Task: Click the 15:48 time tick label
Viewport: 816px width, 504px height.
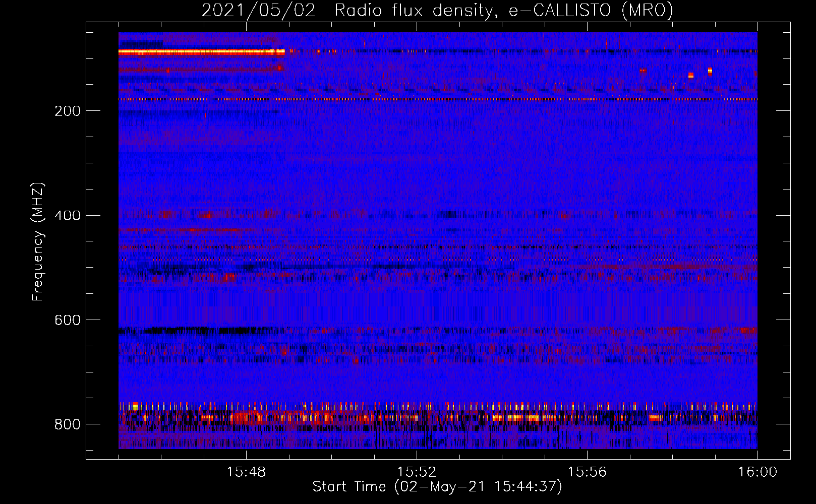Action: pos(246,472)
